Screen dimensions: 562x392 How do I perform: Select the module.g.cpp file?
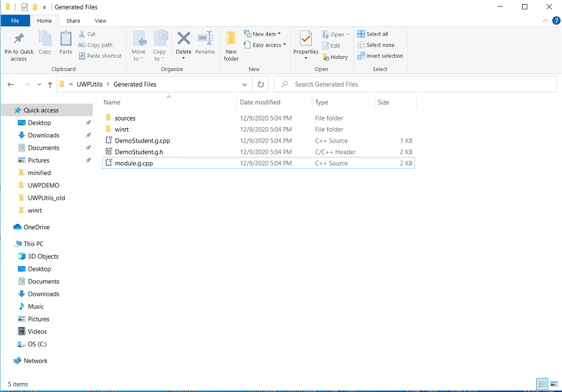258,163
